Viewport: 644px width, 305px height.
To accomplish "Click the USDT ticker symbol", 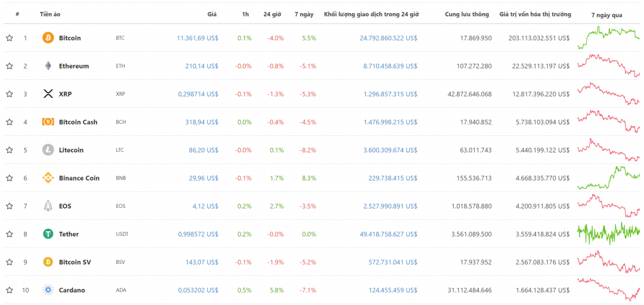I will pos(122,234).
